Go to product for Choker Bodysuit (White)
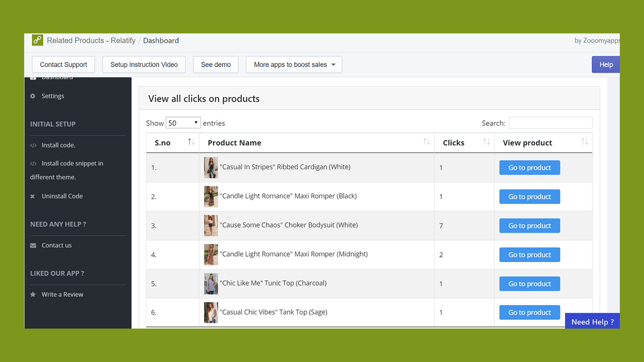The image size is (644, 362). pyautogui.click(x=530, y=226)
